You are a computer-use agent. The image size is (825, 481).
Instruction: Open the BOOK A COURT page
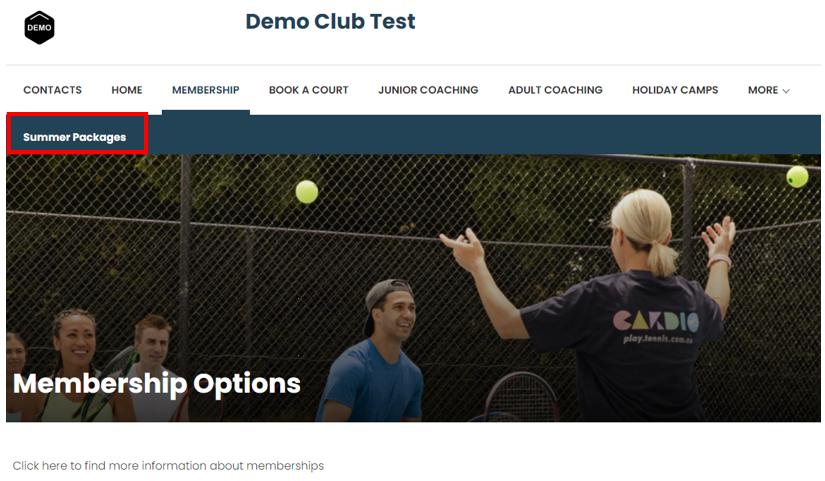point(309,90)
